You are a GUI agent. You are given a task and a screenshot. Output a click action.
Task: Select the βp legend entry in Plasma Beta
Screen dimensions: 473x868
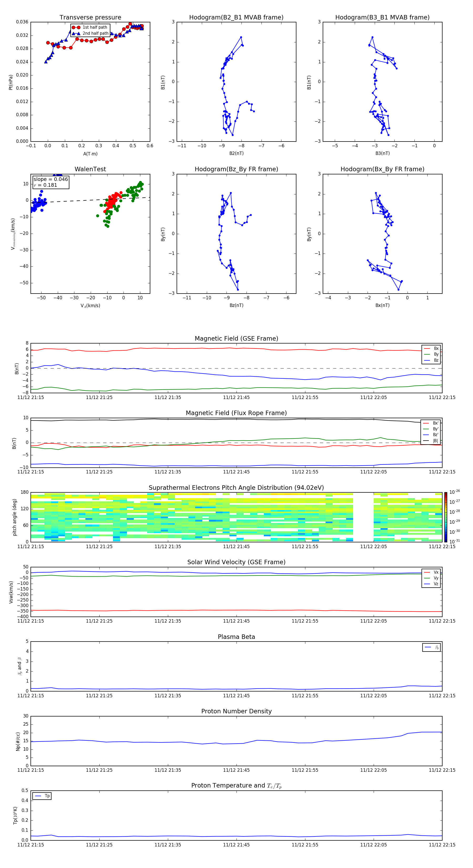pos(431,647)
